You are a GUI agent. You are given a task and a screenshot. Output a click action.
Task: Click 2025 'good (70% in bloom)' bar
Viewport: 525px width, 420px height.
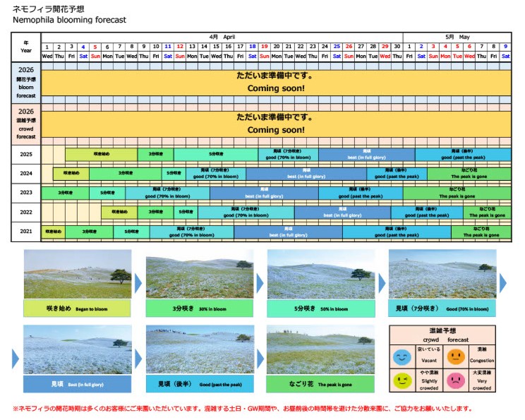pos(289,155)
